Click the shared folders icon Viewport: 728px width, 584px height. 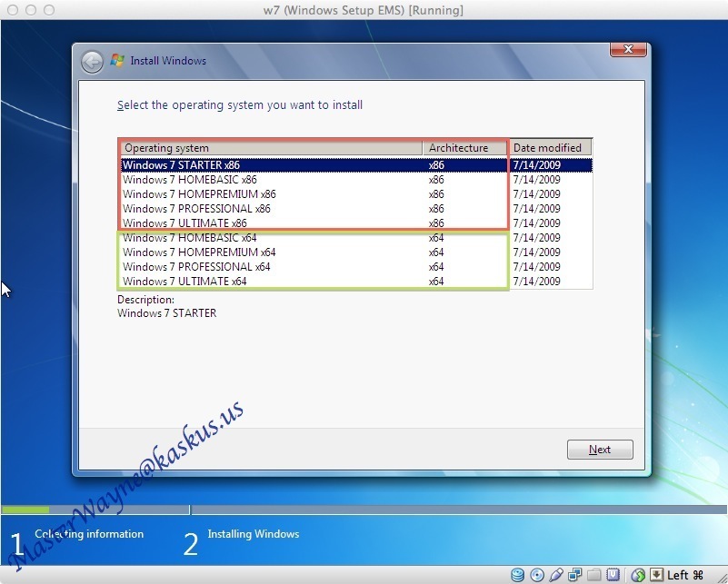594,575
